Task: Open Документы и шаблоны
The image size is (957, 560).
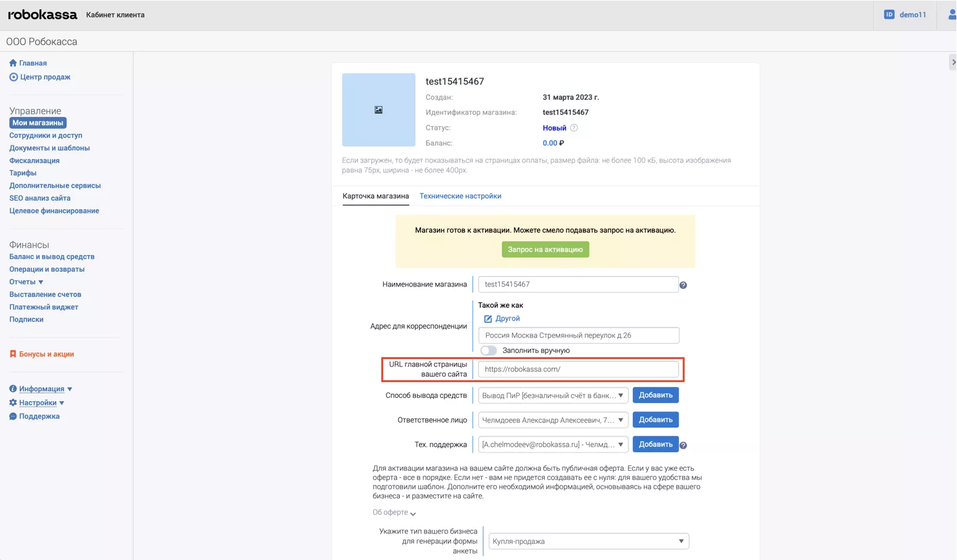Action: (x=49, y=148)
